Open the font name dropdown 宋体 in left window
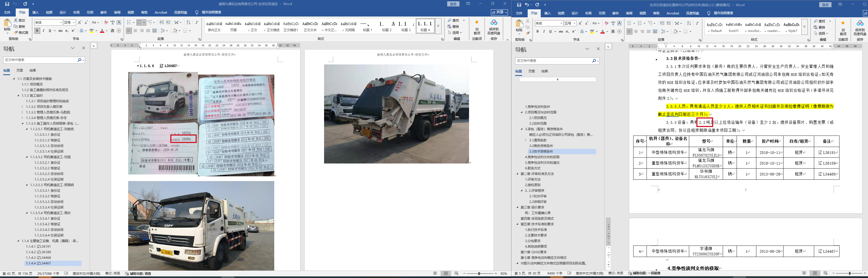Image resolution: width=868 pixels, height=278 pixels. (x=61, y=23)
